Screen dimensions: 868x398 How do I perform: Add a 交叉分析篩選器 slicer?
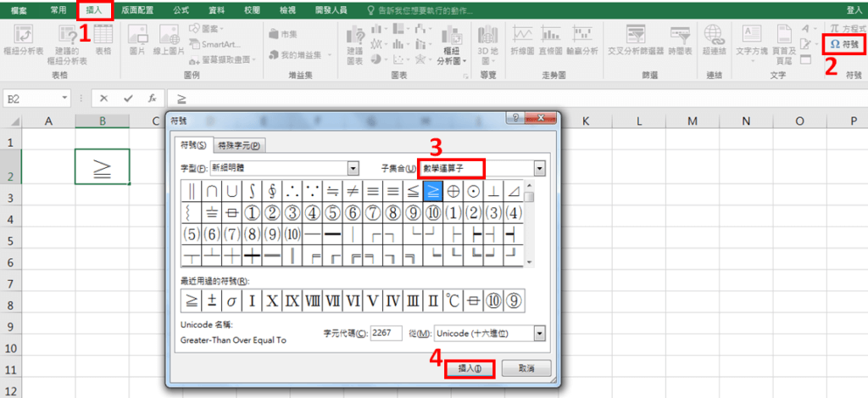point(633,41)
